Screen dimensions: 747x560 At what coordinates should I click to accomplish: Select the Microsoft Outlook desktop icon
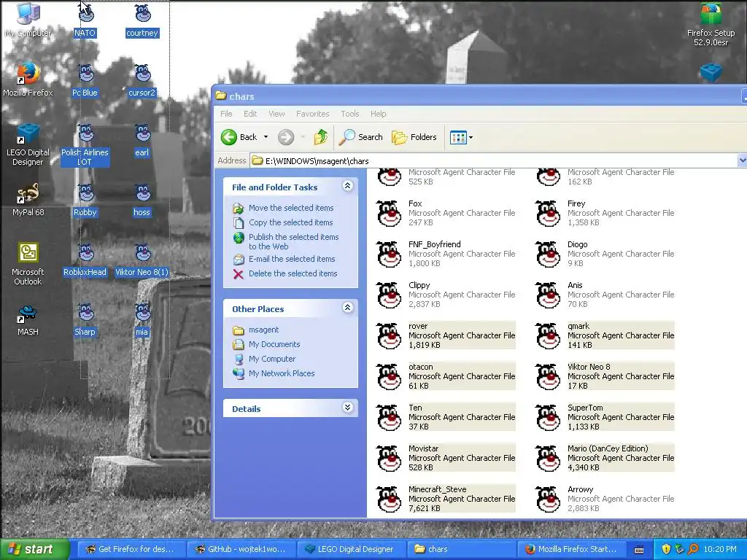click(28, 253)
